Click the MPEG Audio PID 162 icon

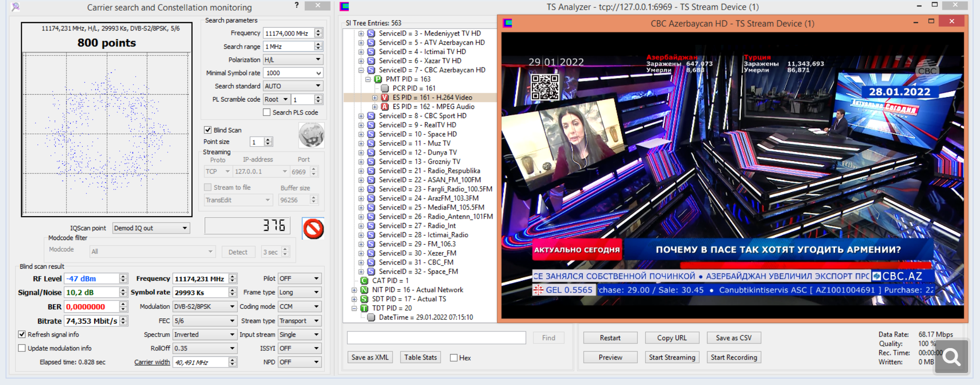pos(385,107)
